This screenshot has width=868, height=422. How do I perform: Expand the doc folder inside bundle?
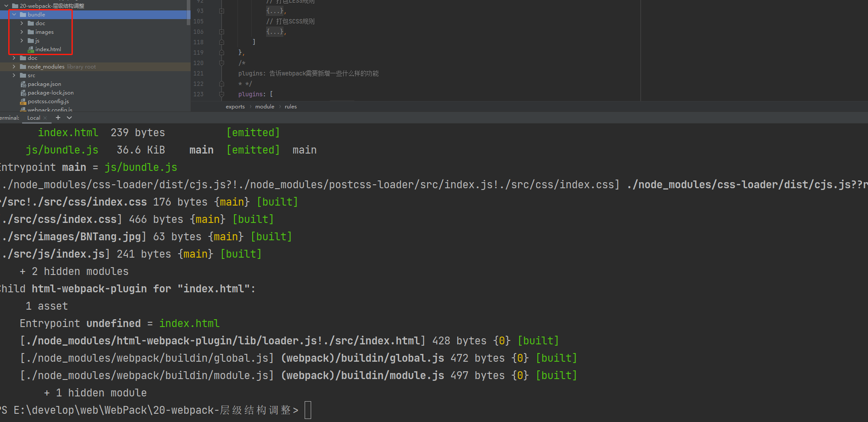coord(22,23)
